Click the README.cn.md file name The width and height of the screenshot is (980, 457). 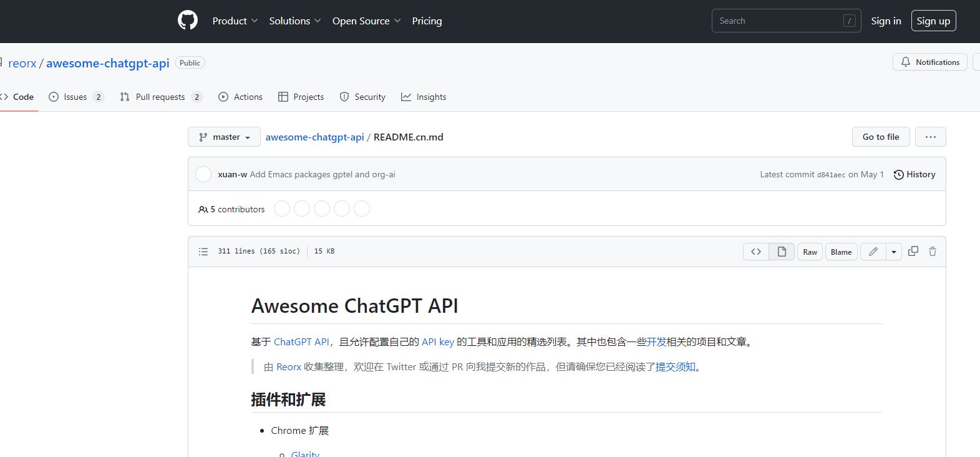[x=409, y=137]
